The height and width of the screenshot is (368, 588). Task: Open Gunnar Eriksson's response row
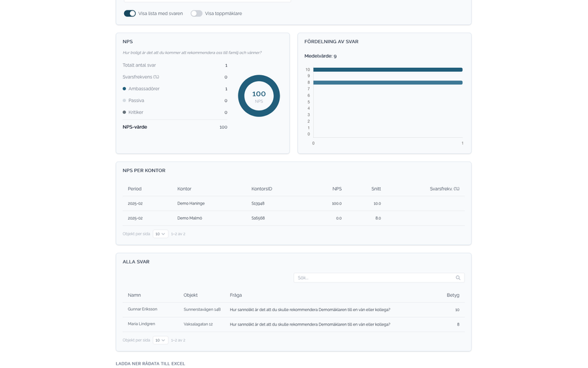click(x=293, y=310)
